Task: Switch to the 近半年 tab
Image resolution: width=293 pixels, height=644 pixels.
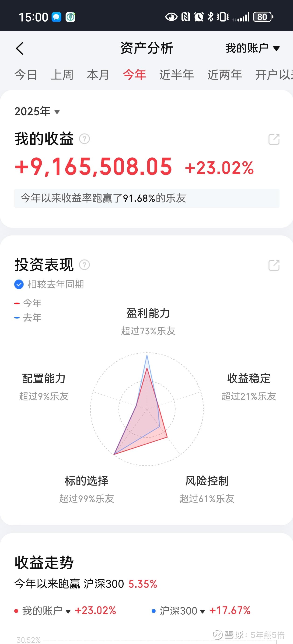Action: point(177,75)
